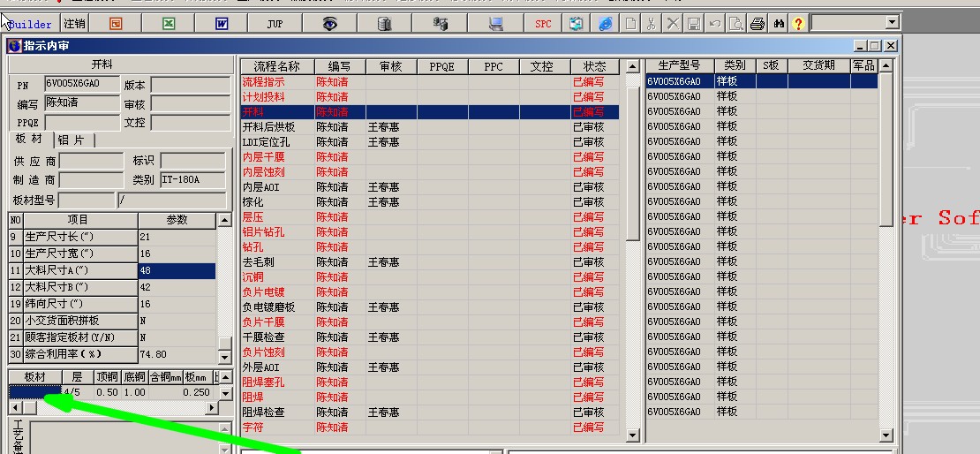Click the yellow question mark help icon

pyautogui.click(x=798, y=24)
